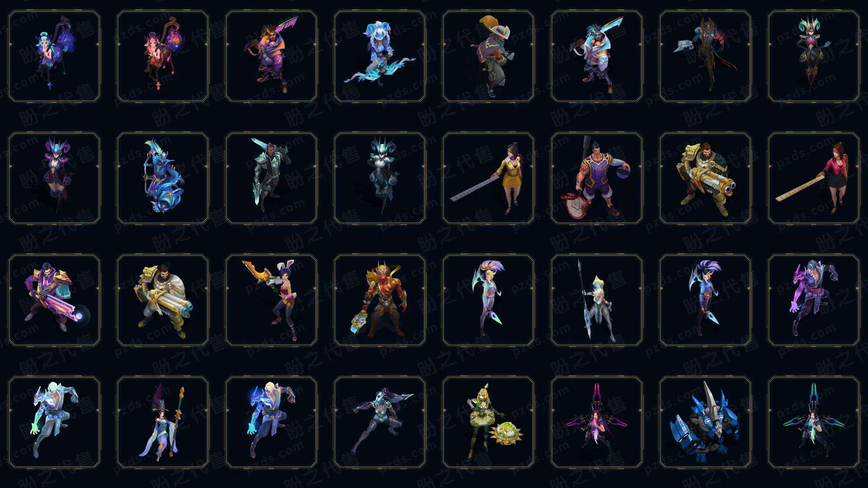The width and height of the screenshot is (868, 488).
Task: Select the purple basketball player skin
Action: click(x=597, y=178)
